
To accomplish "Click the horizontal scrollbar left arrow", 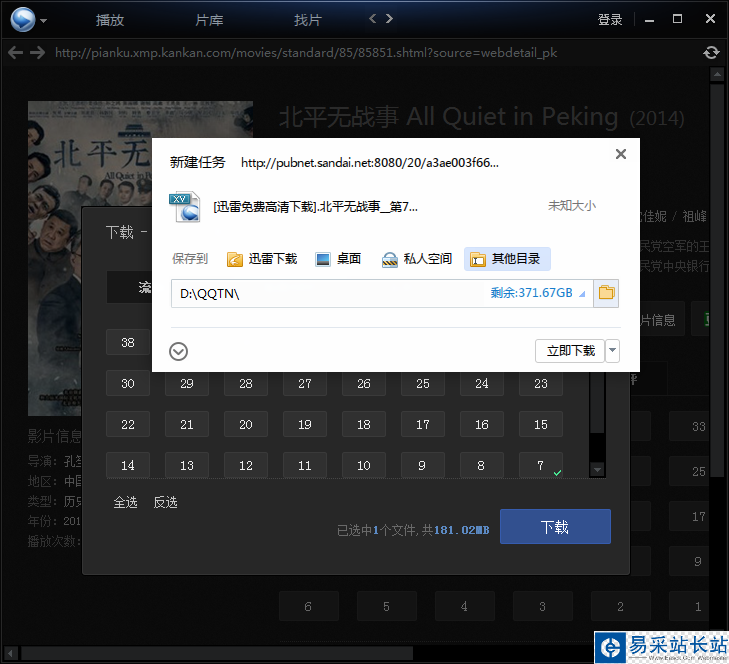I will (9, 653).
